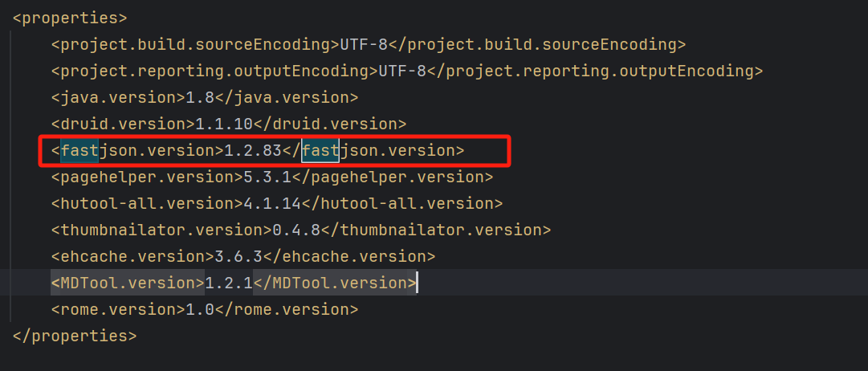The height and width of the screenshot is (371, 868).
Task: Click the closing project.build.sourceEncoding tag
Action: [537, 44]
